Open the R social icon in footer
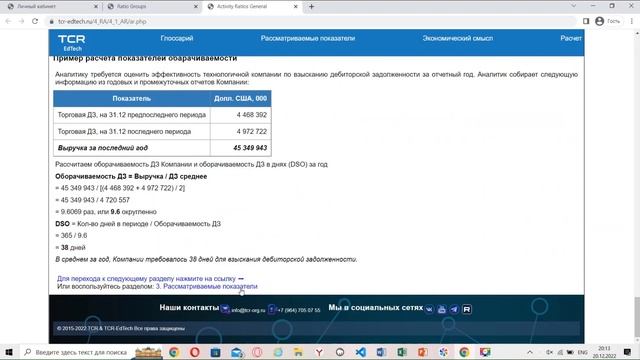This screenshot has width=640, height=360. click(467, 309)
